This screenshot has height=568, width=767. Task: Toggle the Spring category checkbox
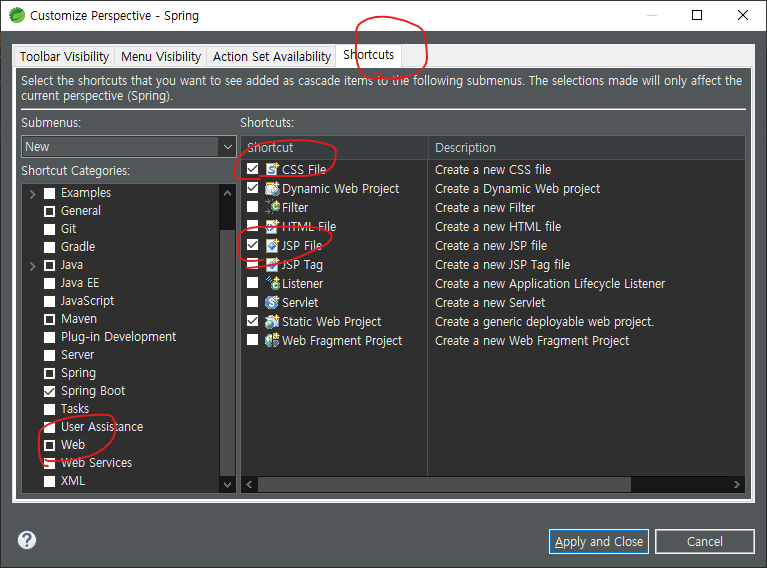point(49,374)
